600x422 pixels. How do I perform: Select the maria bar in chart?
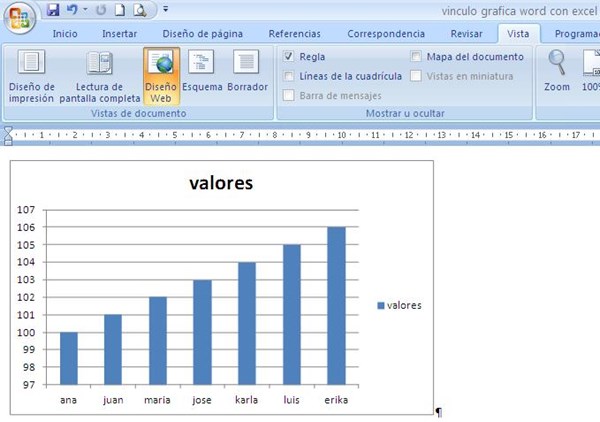point(158,341)
